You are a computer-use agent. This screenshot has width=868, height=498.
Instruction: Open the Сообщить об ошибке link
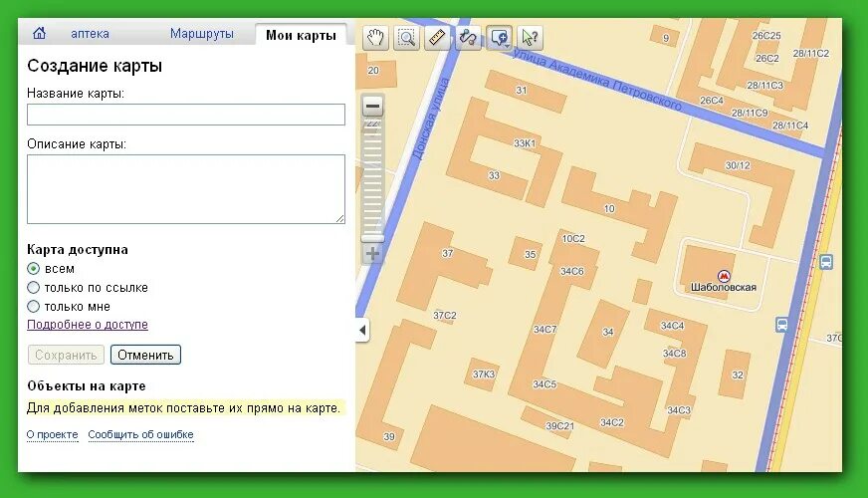(140, 435)
